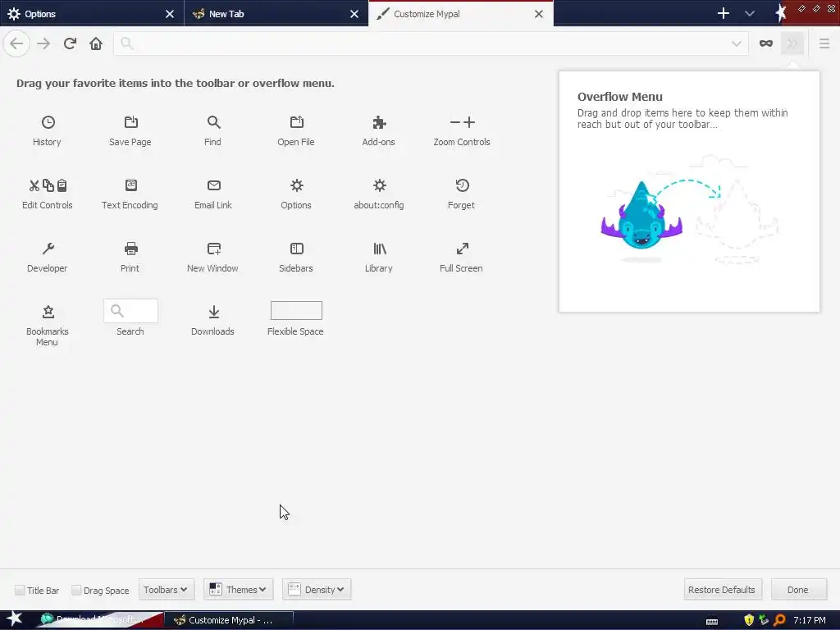Select the Flexible Space item
Screen dimensions: 840x630
(295, 320)
